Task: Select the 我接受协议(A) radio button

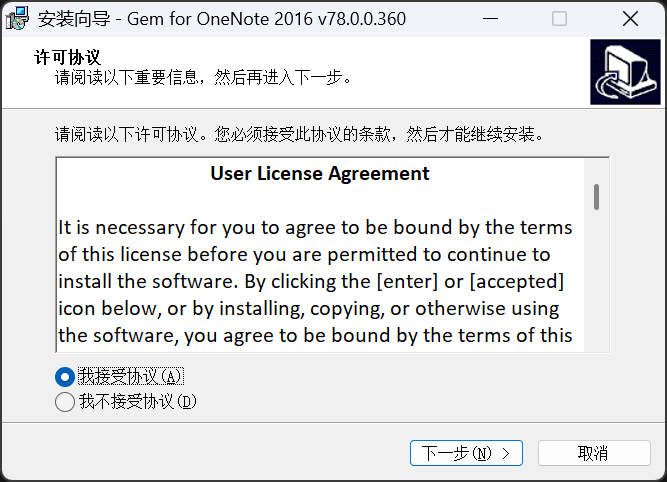Action: tap(65, 377)
